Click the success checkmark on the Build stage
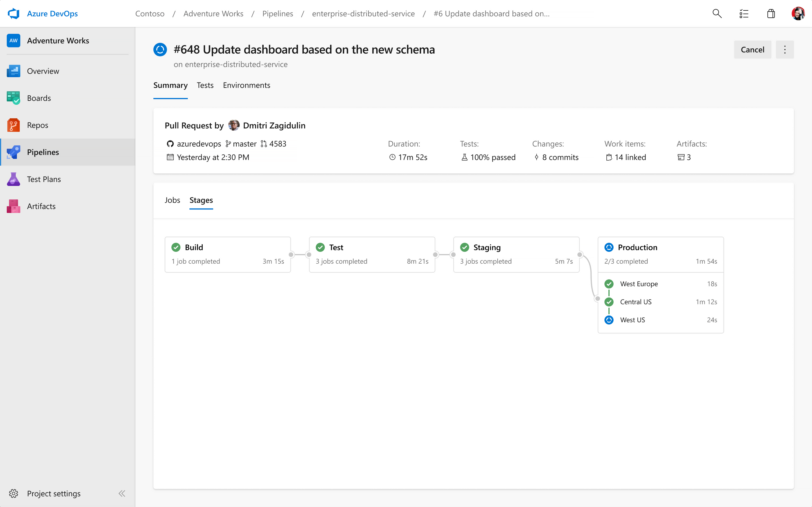This screenshot has height=507, width=812. click(x=176, y=247)
